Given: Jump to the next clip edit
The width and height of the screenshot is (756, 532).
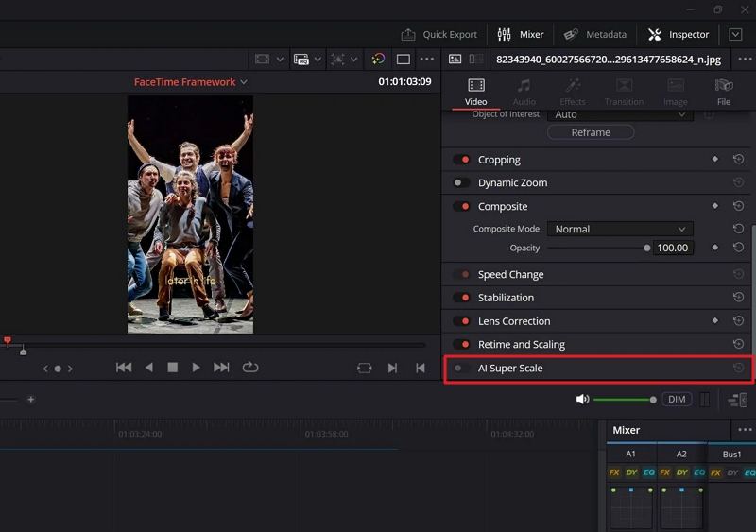Looking at the screenshot, I should 392,368.
